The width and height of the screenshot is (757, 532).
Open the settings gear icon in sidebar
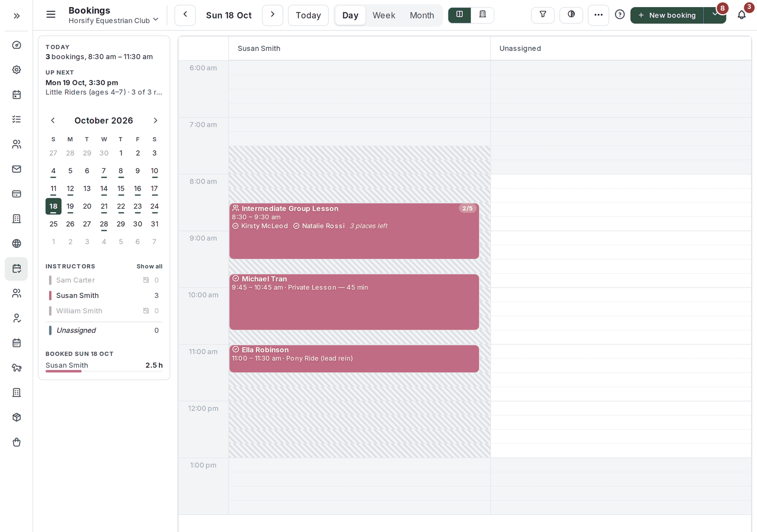[17, 70]
